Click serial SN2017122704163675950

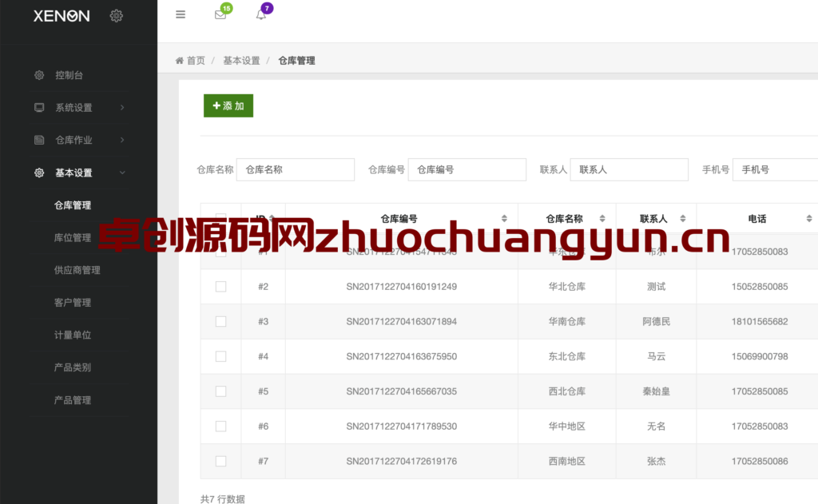pos(402,356)
